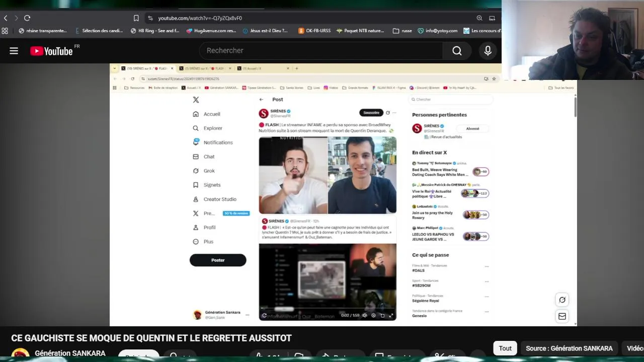
Task: Close the first SIRÈNES sur X tab
Action: pyautogui.click(x=172, y=68)
